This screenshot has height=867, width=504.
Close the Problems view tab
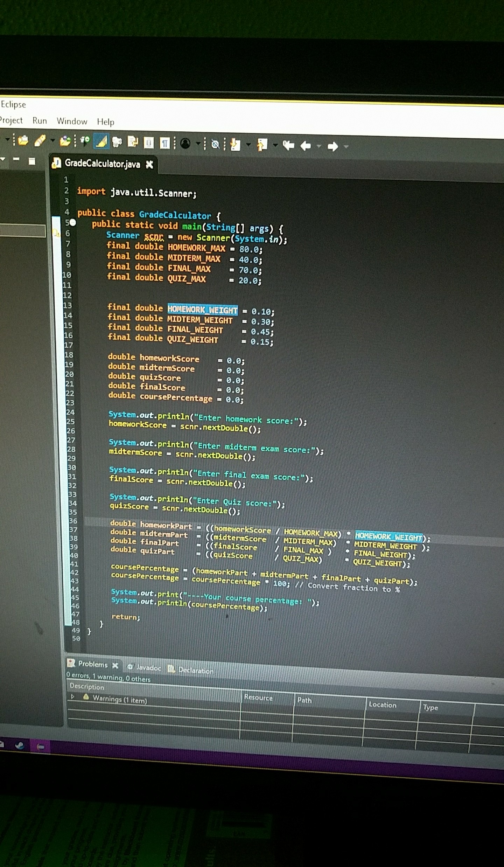[115, 665]
